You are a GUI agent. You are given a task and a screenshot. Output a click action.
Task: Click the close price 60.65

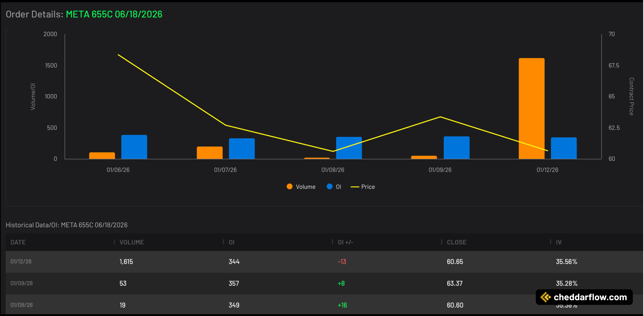click(455, 261)
